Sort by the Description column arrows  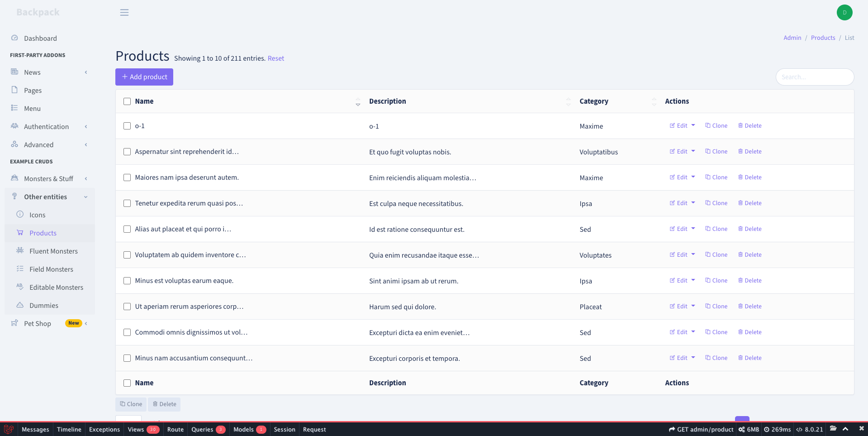coord(568,102)
